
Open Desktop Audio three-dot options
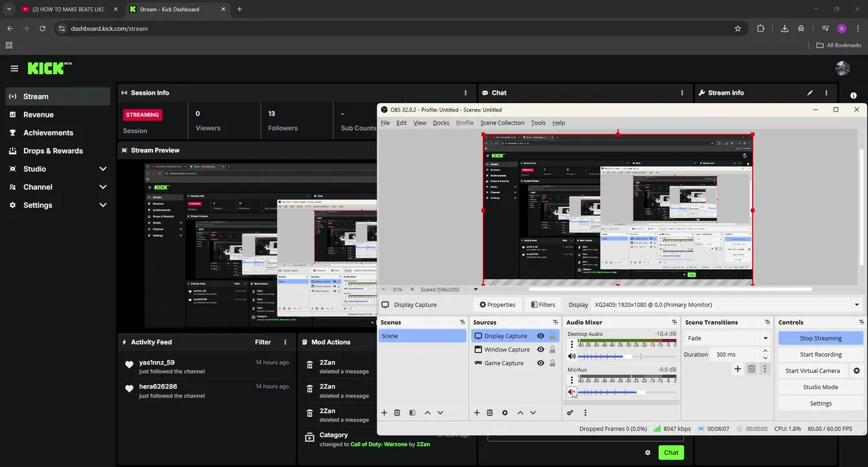(572, 345)
